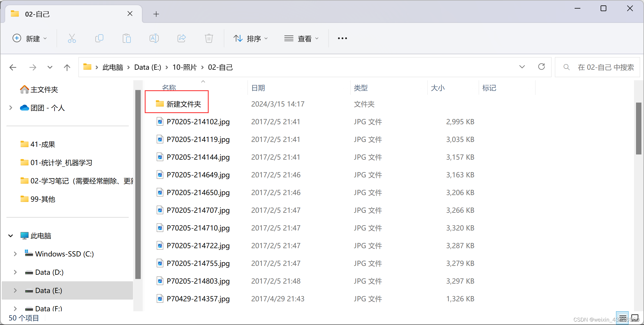Expand the Windows-SSD (C:) tree node

click(15, 254)
